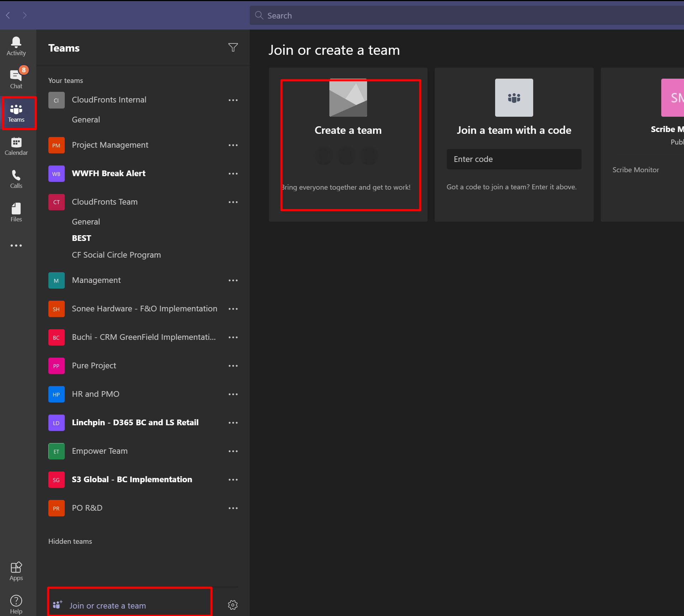
Task: Open the more apps ellipsis in sidebar
Action: click(16, 246)
